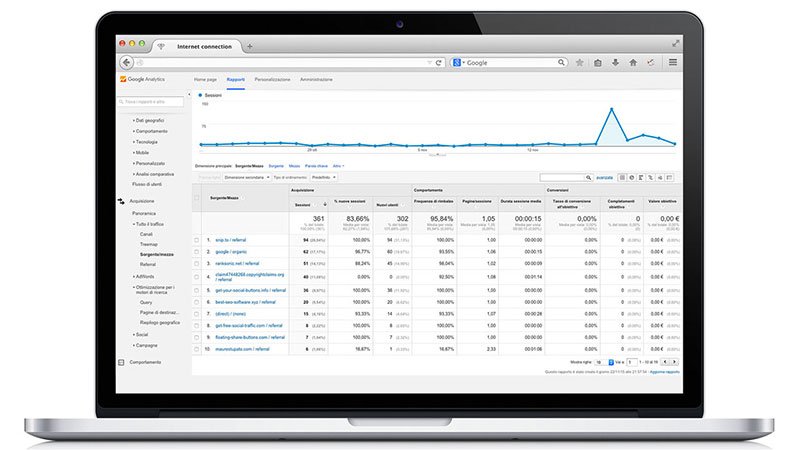Open the Amministrazione tab
This screenshot has width=800, height=450.
[317, 78]
